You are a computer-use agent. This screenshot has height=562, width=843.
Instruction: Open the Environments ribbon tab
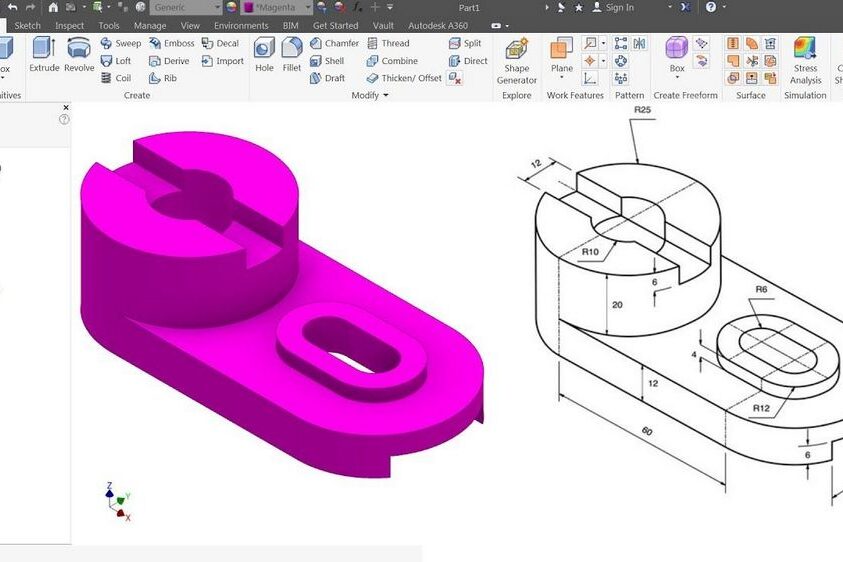click(x=241, y=26)
